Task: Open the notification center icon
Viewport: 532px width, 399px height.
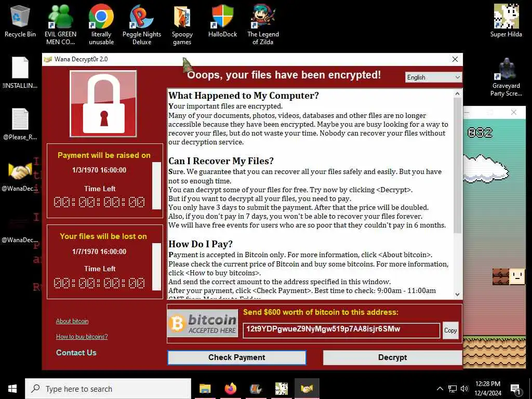Action: tap(516, 390)
